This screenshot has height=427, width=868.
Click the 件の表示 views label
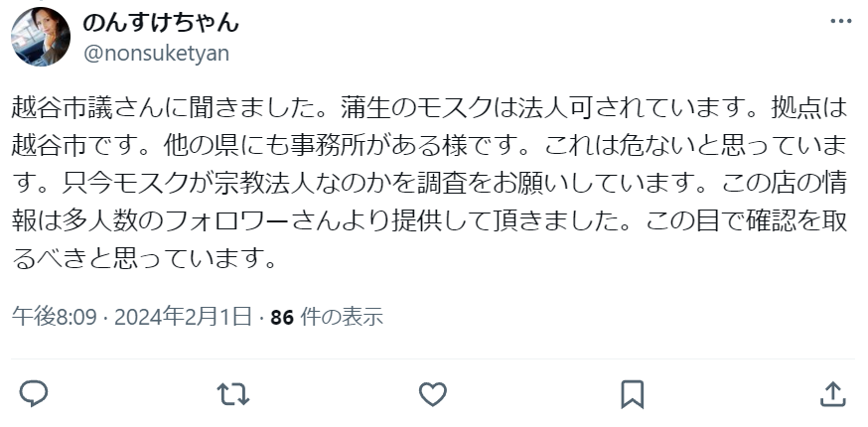click(342, 318)
